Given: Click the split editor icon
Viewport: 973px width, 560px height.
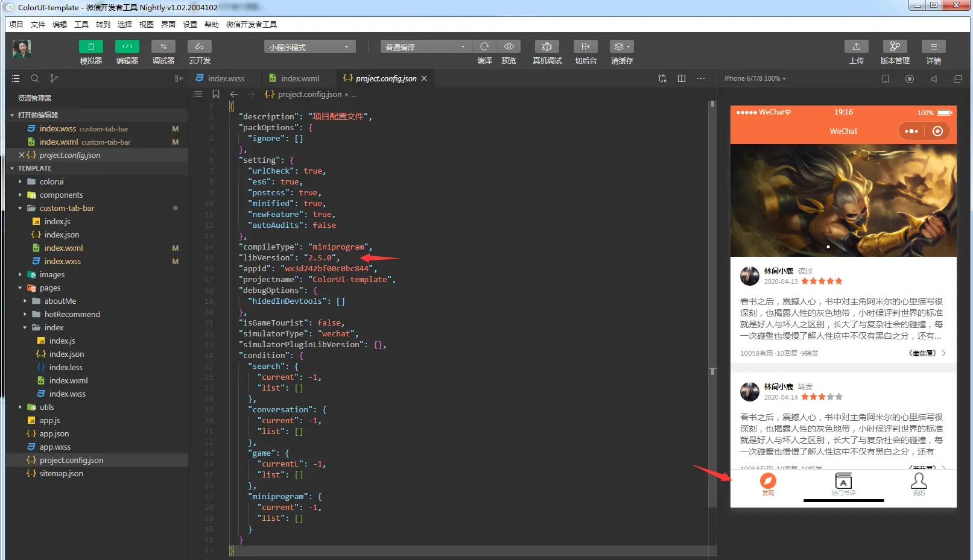Looking at the screenshot, I should pos(682,78).
